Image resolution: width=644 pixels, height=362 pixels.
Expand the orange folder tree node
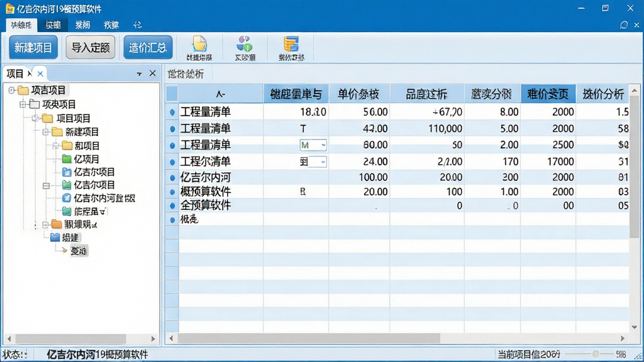pos(45,224)
